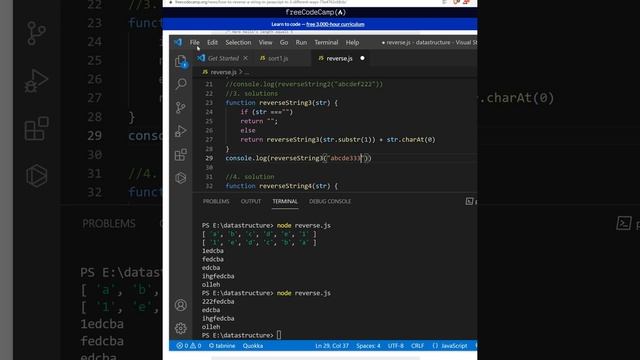Image resolution: width=640 pixels, height=360 pixels.
Task: Open the Manage gear icon in the activity bar
Action: 181,328
